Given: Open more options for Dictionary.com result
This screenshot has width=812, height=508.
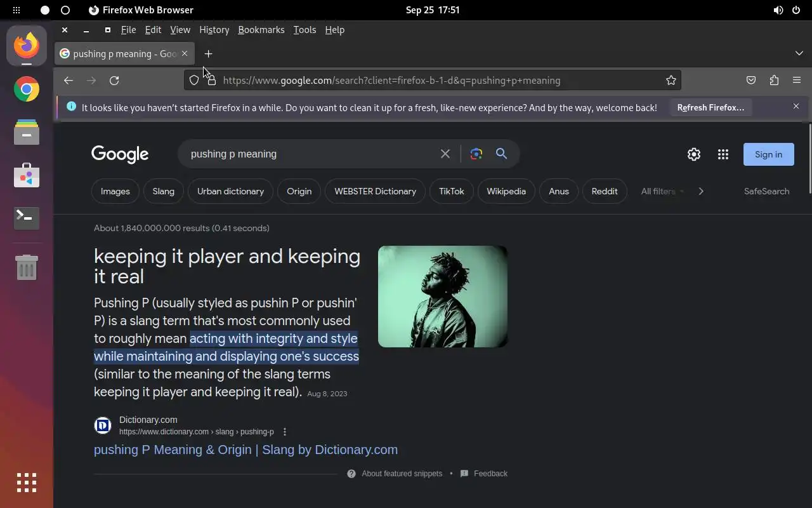Looking at the screenshot, I should 285,432.
